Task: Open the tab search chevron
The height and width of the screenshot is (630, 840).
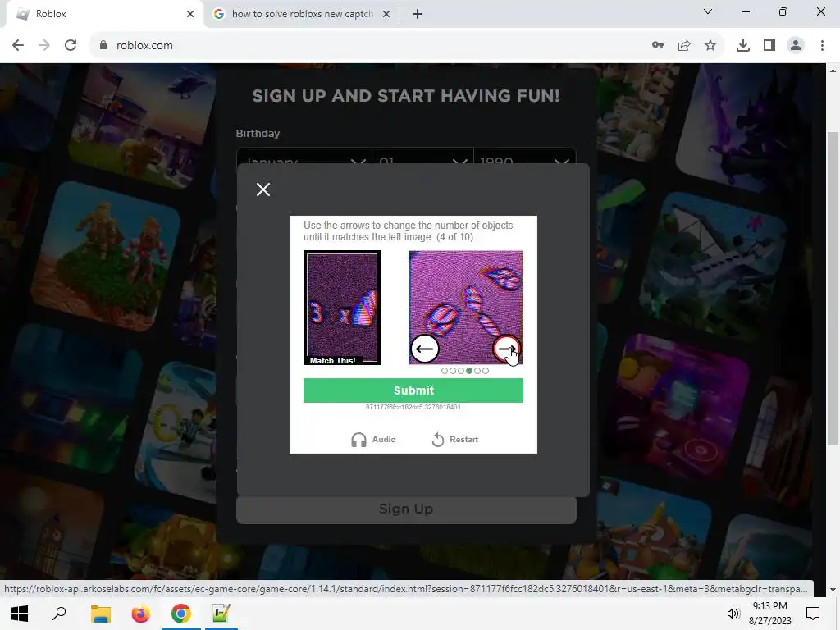Action: point(708,11)
